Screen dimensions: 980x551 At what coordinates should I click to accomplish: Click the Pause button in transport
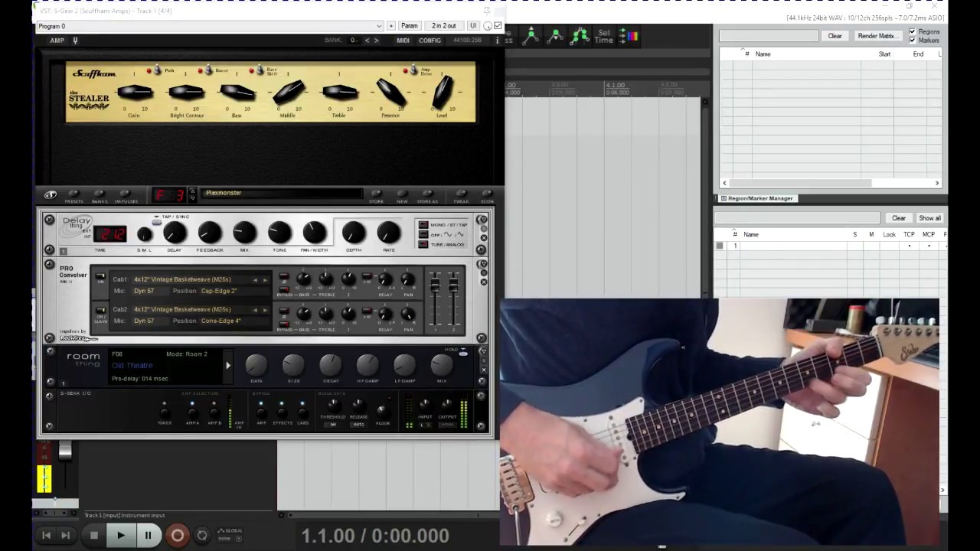(x=148, y=535)
